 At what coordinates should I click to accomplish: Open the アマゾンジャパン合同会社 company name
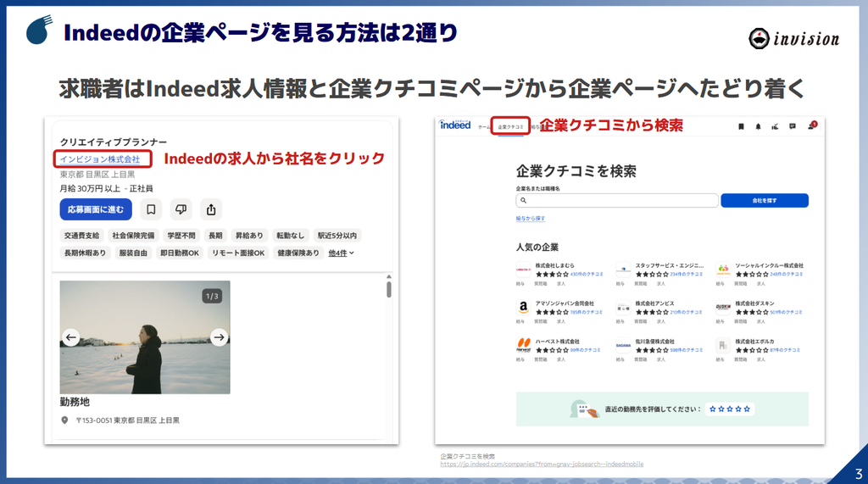point(565,303)
